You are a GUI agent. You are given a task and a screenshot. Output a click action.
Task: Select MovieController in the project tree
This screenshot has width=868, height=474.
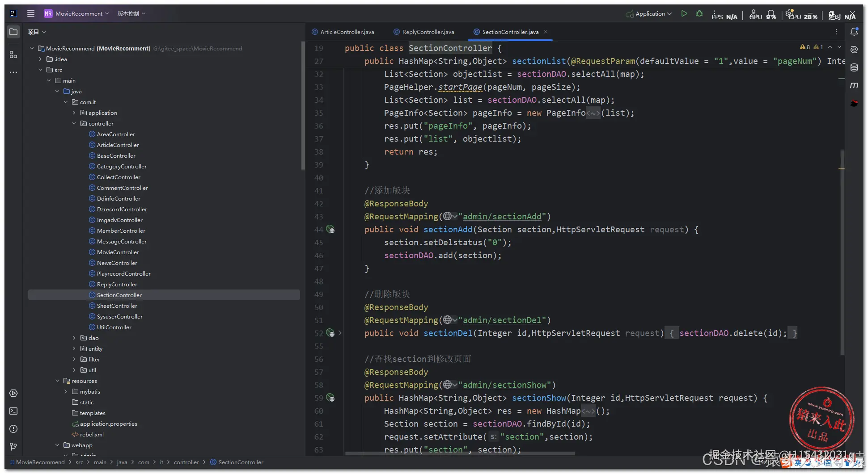(x=118, y=252)
